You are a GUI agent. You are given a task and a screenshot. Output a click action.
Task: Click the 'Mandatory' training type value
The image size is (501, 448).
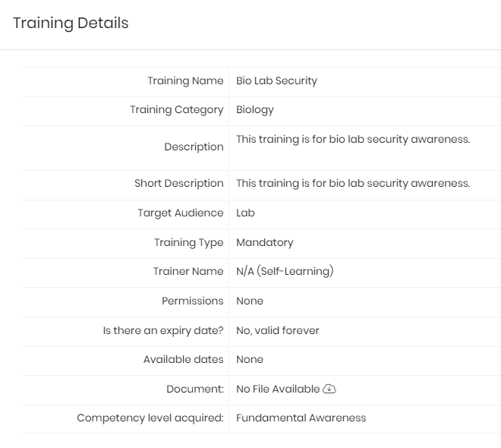[x=265, y=242]
